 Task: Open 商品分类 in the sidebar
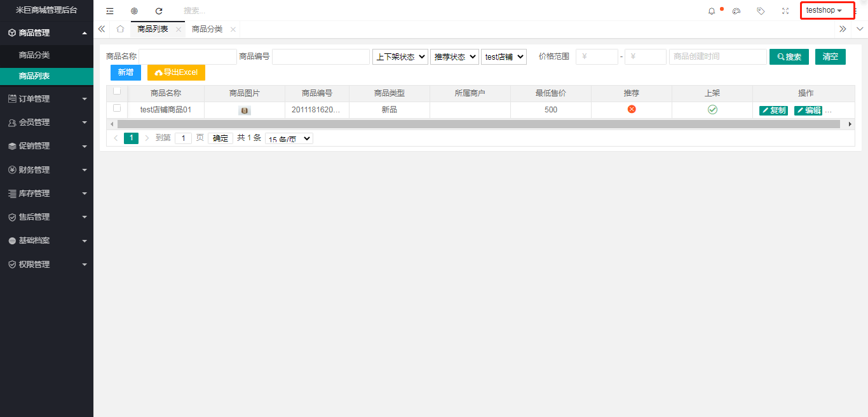tap(46, 55)
